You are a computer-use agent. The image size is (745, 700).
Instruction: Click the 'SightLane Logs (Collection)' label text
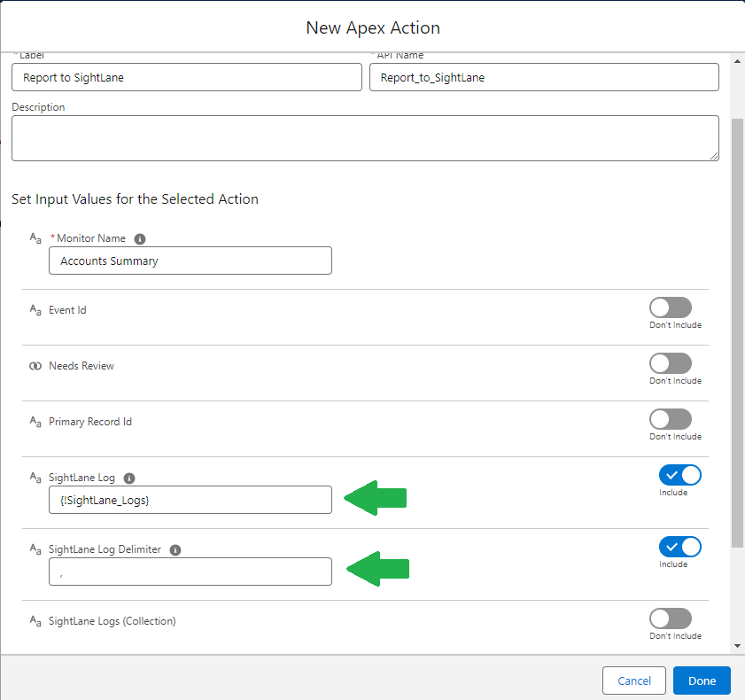113,621
